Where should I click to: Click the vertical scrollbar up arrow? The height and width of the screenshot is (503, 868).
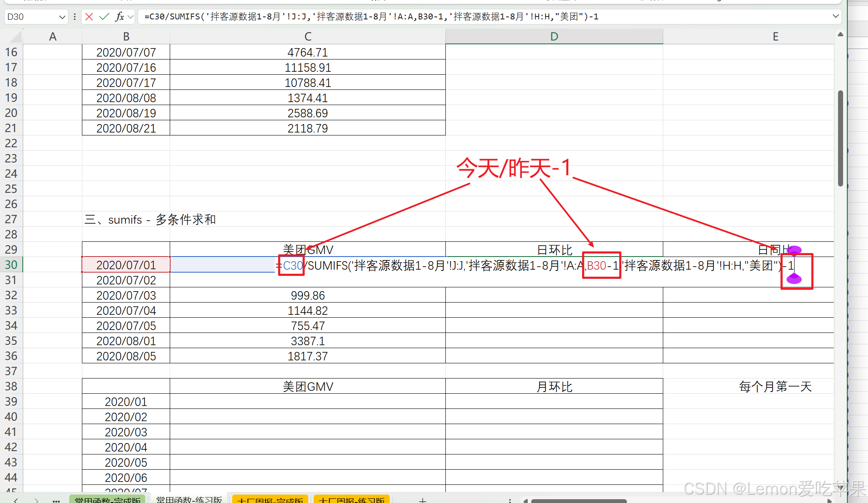[841, 35]
